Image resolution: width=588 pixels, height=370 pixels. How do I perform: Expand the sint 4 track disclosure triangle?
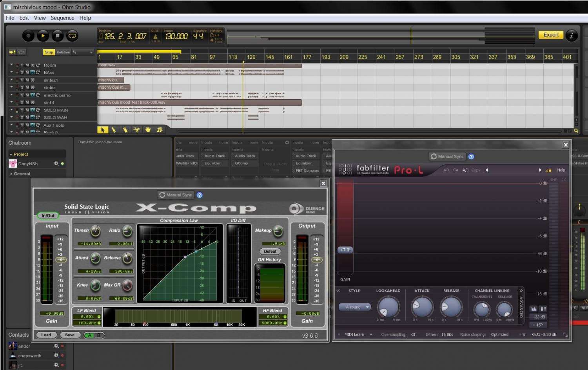coord(11,102)
